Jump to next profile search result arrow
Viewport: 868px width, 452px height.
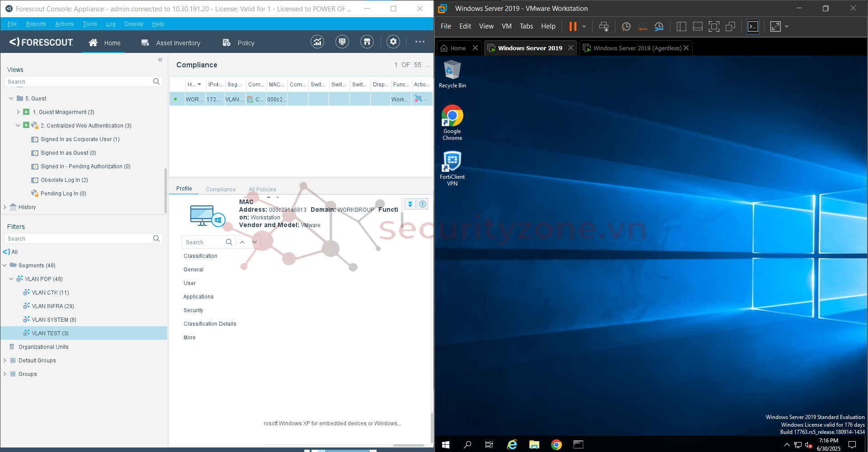click(255, 242)
